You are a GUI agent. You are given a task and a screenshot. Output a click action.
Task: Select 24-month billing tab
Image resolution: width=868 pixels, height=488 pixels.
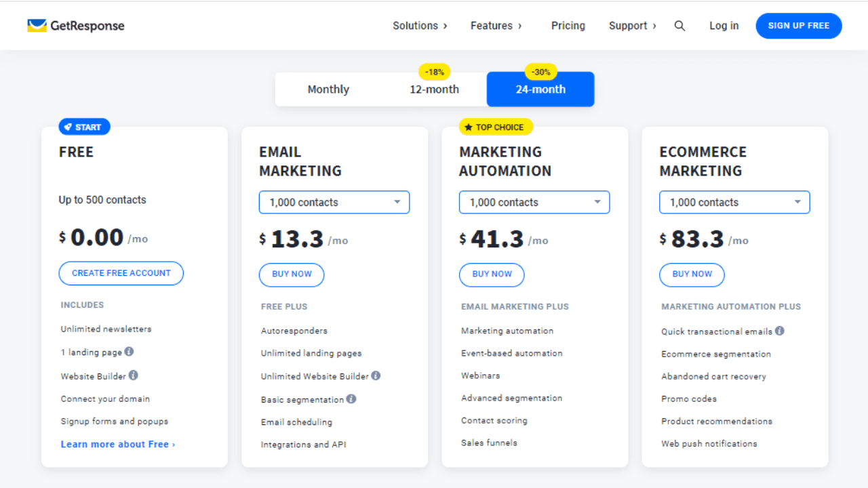[540, 89]
